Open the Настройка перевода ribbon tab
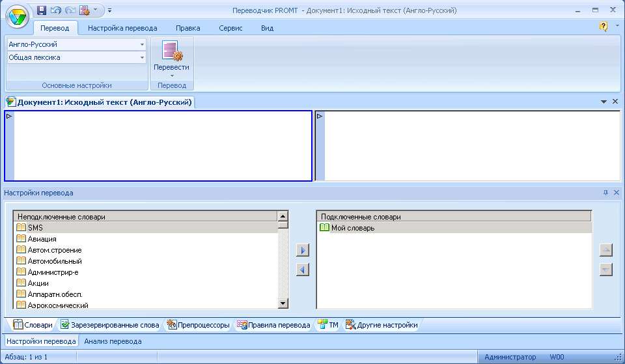This screenshot has height=364, width=625. (x=122, y=28)
